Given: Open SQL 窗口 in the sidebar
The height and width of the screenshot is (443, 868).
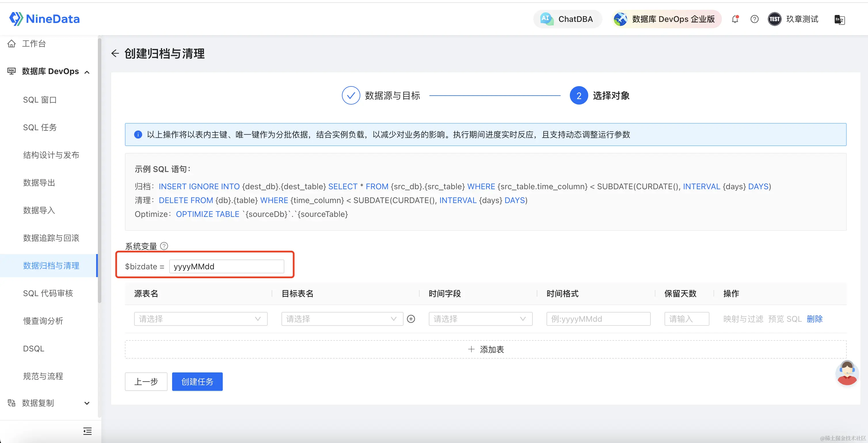Looking at the screenshot, I should 40,100.
